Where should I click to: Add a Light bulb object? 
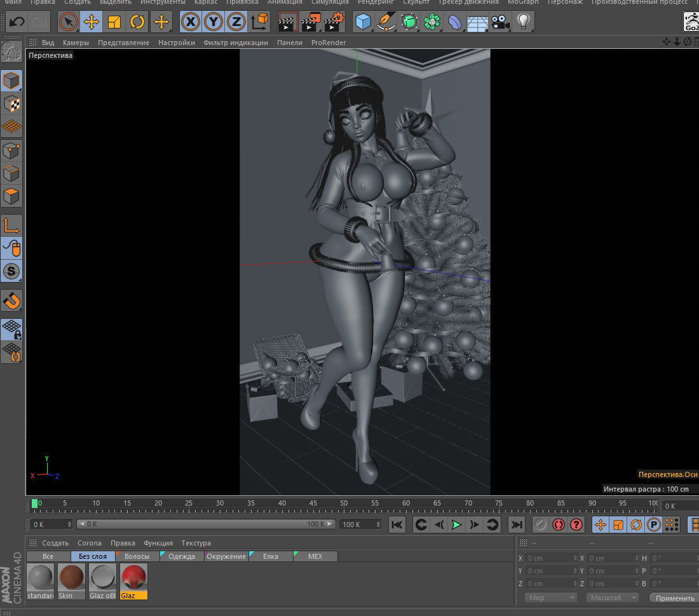click(x=524, y=22)
